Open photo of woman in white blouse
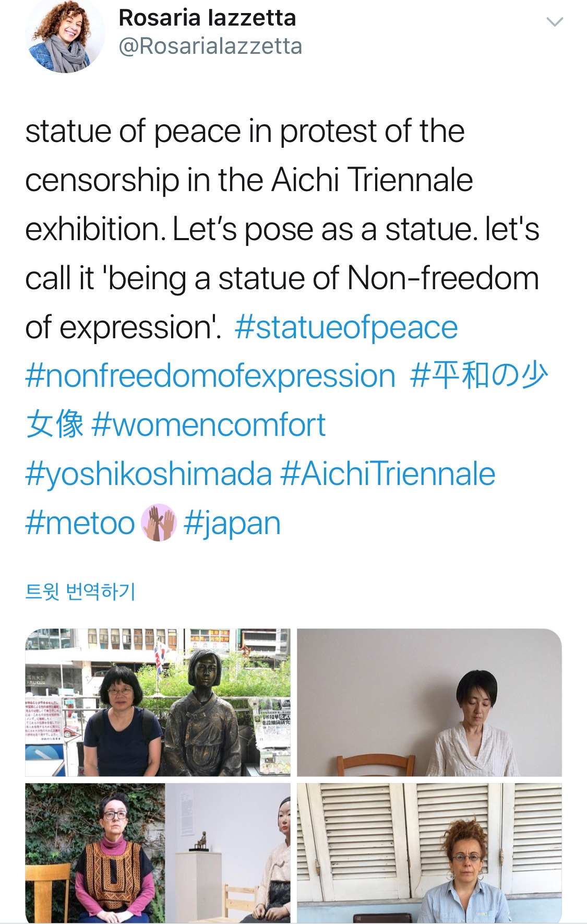 [429, 703]
